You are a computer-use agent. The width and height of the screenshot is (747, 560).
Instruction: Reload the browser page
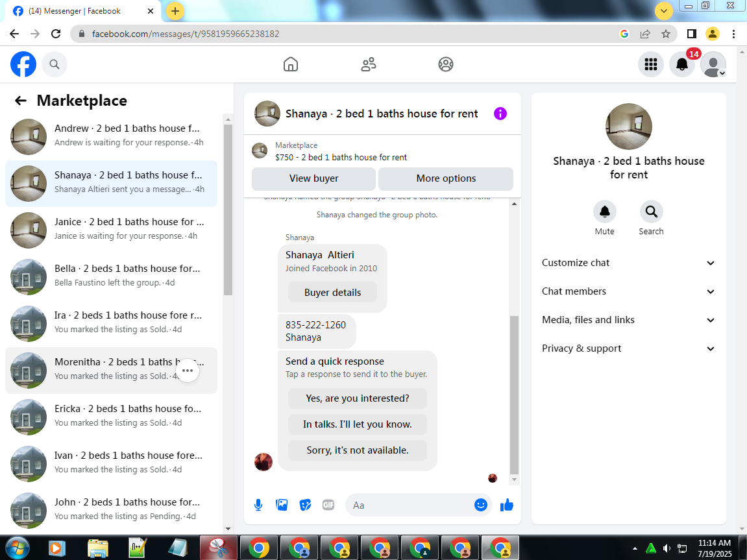click(56, 34)
